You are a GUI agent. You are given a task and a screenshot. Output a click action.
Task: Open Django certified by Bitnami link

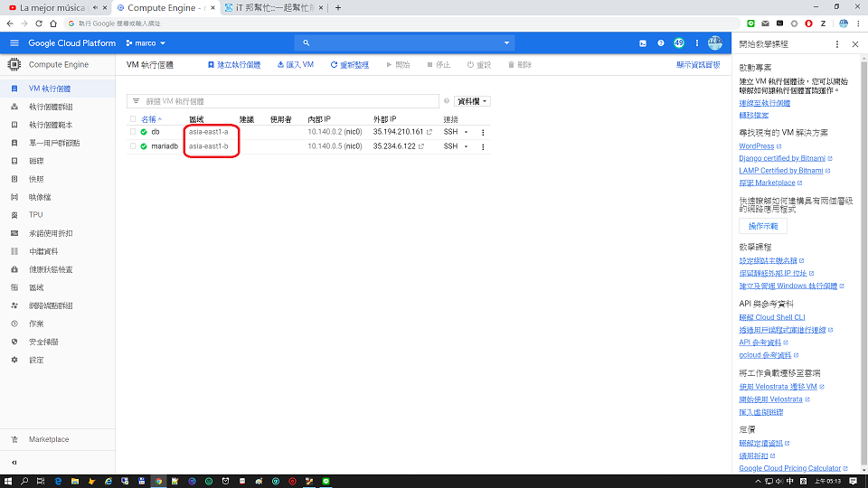point(781,158)
